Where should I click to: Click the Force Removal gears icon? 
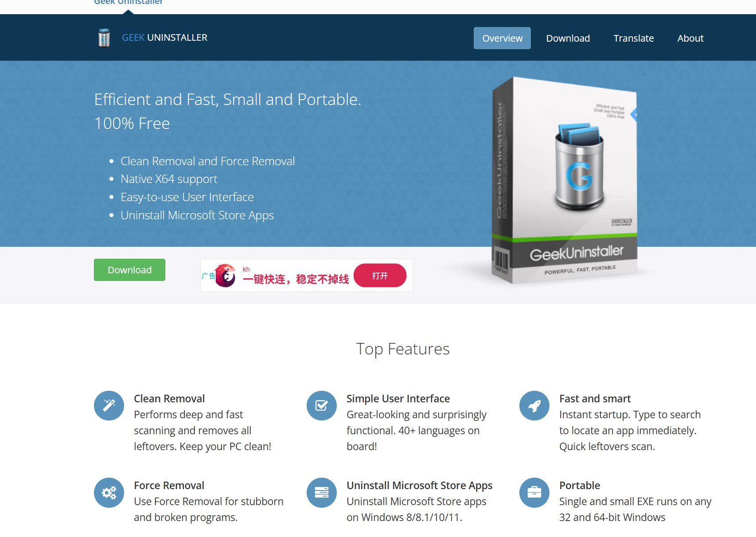coord(109,492)
